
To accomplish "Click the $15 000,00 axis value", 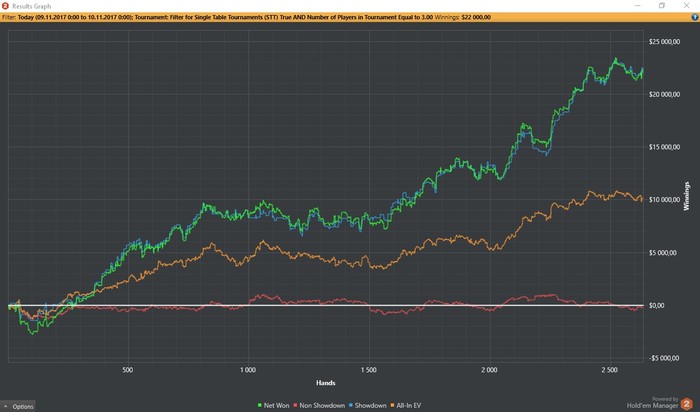I will [x=664, y=147].
